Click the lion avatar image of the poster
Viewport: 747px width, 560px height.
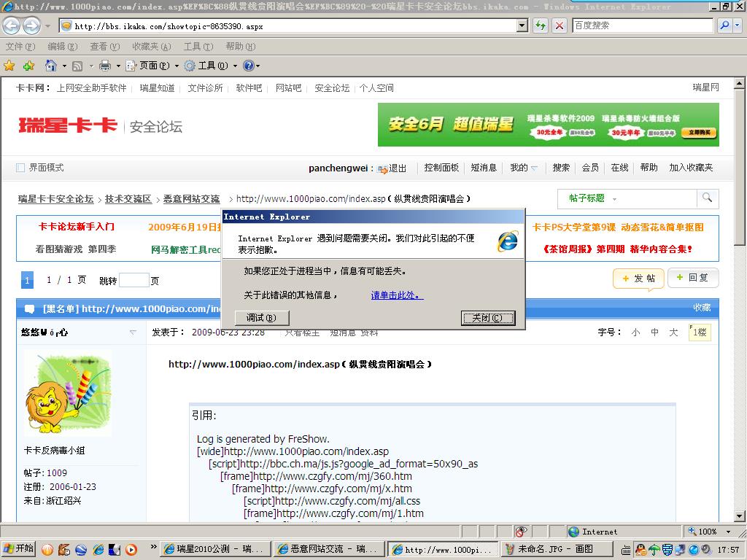click(x=68, y=393)
